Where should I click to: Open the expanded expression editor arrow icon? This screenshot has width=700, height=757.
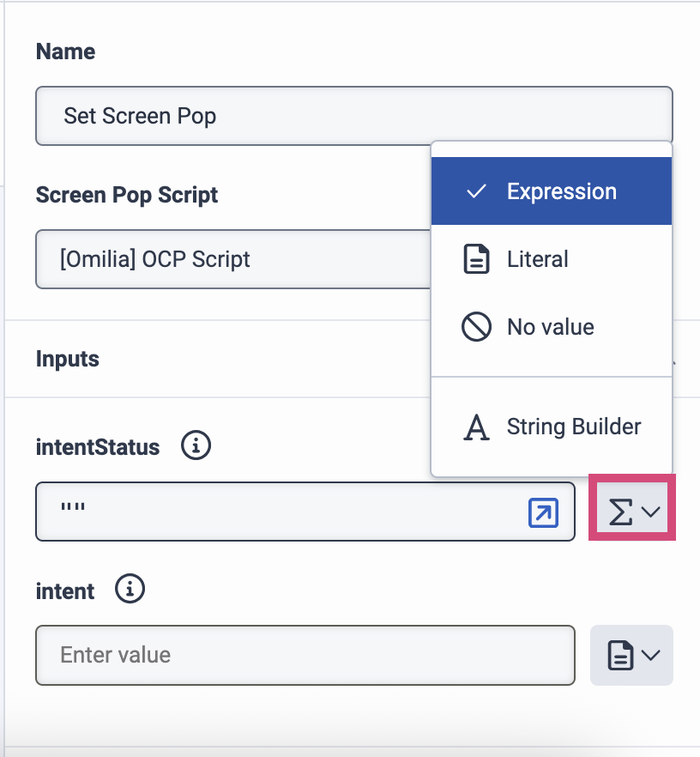coord(543,512)
